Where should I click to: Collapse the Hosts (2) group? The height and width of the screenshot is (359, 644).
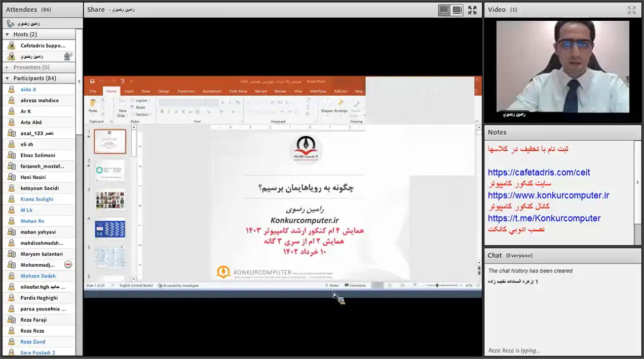[7, 34]
